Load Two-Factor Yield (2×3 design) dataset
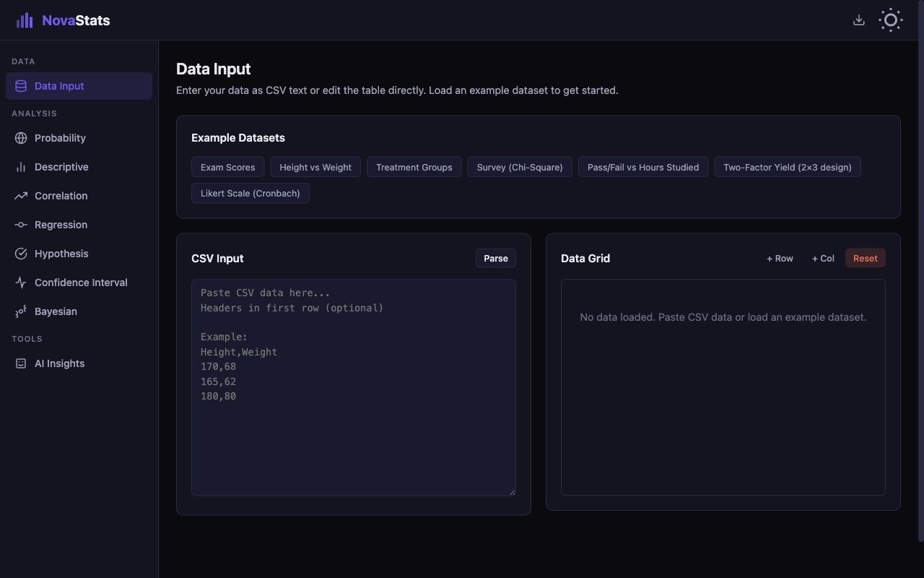This screenshot has width=924, height=578. 788,167
